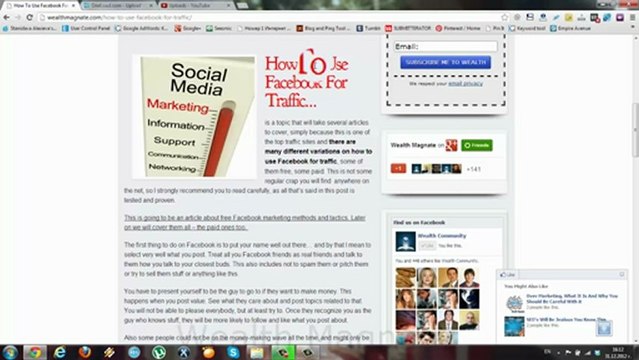The image size is (639, 360).
Task: Close the How To Use Facebook tab
Action: [73, 5]
